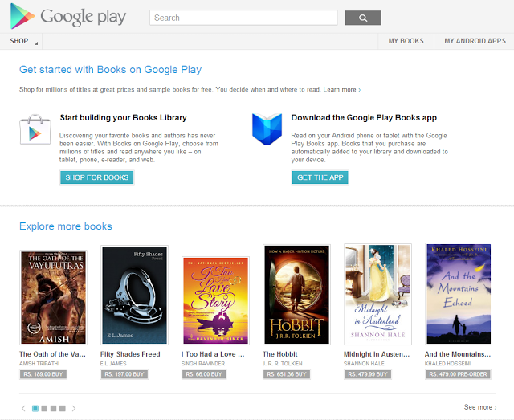Click author SINGH RAVINDER
Viewport: 514px width, 420px height.
(x=203, y=364)
